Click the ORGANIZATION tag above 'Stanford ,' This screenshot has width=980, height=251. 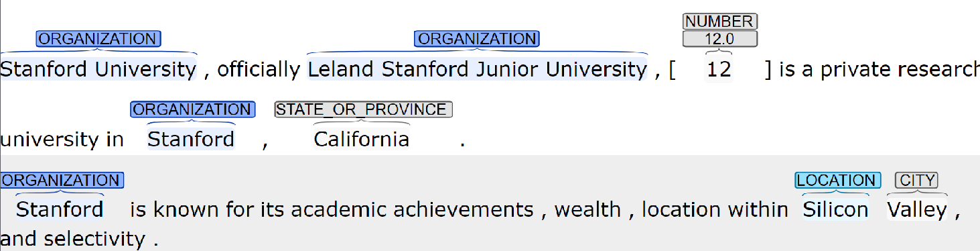(x=192, y=109)
